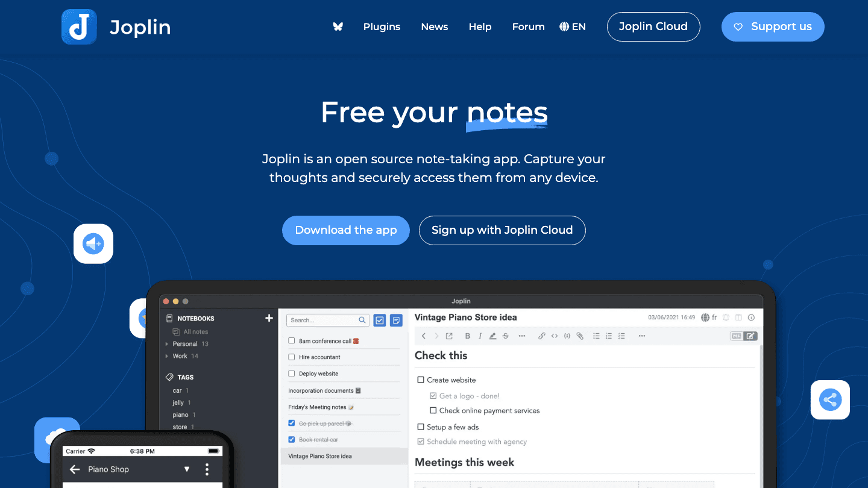The height and width of the screenshot is (488, 868).
Task: Expand the Personal notebook
Action: pyautogui.click(x=167, y=344)
